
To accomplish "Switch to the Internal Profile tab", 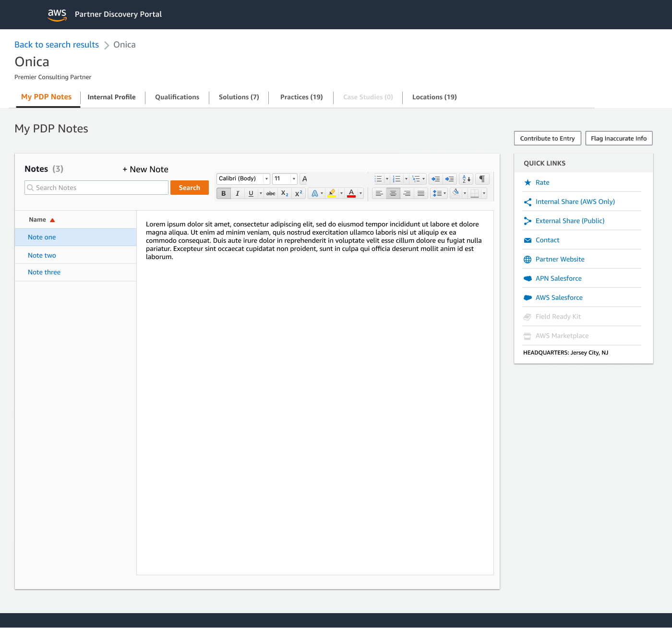I will tap(111, 97).
